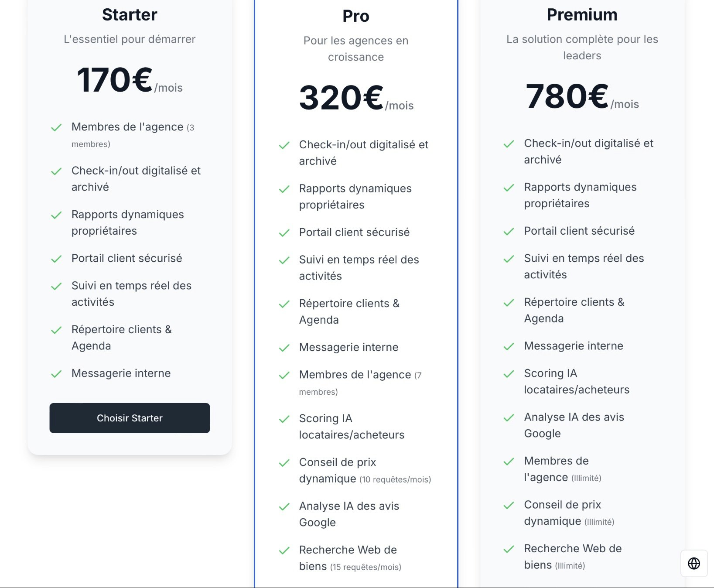
Task: Click checkmark beside Pro Scoring IA locataires/acheteurs
Action: 284,419
